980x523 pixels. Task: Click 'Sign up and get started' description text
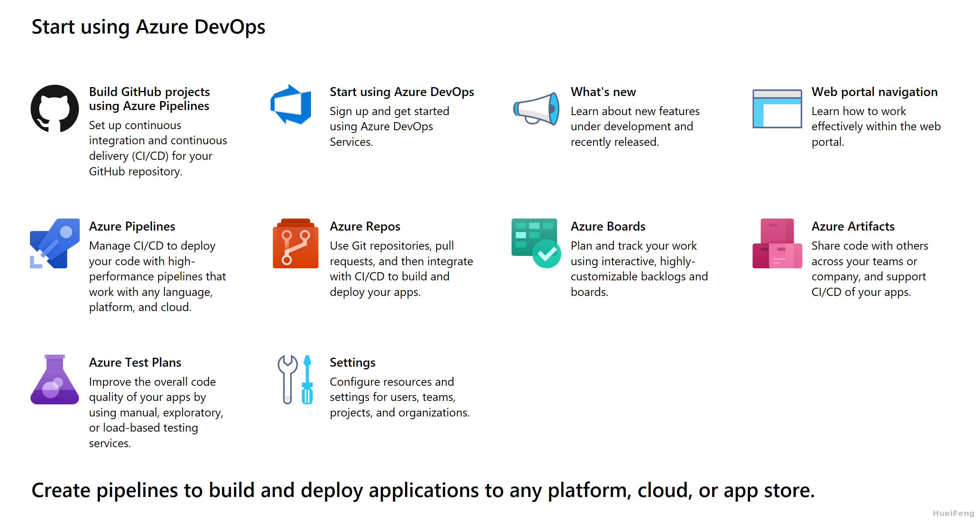390,126
